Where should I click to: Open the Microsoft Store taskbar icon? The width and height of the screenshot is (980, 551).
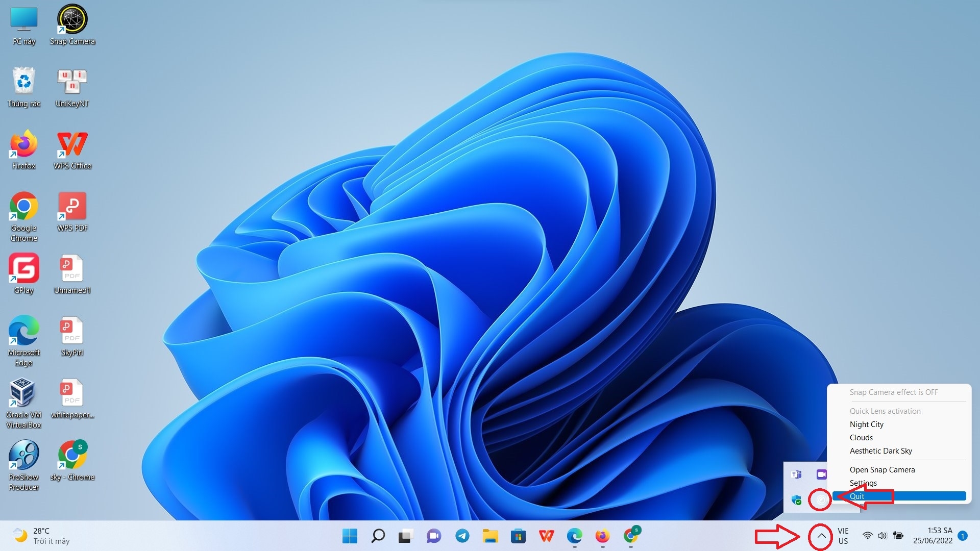point(518,536)
